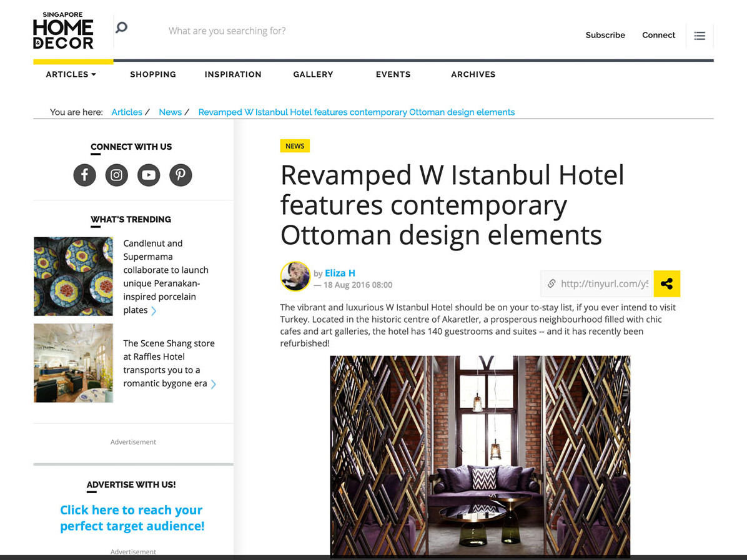Click the 'You are here:' label
Viewport: 747px width, 560px height.
click(x=76, y=112)
